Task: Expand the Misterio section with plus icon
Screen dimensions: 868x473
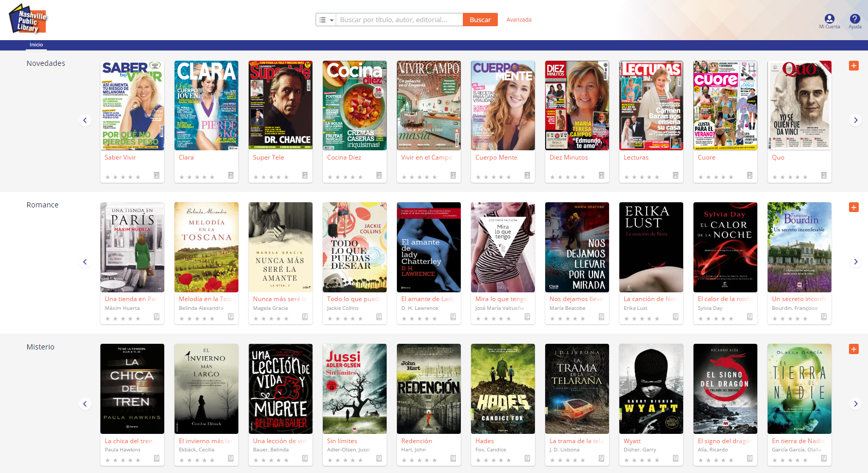Action: [854, 349]
